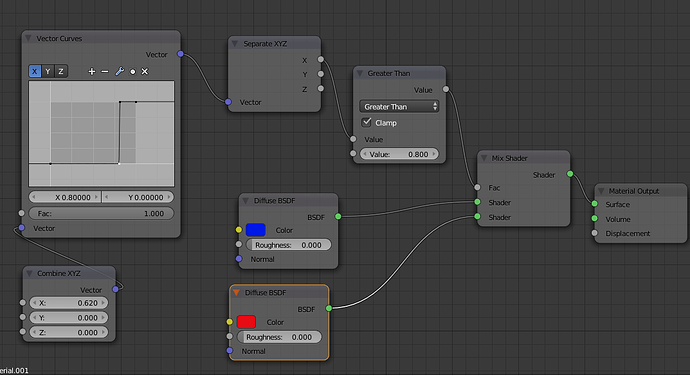
Task: Click Fac input socket of Vector Curves
Action: click(22, 213)
